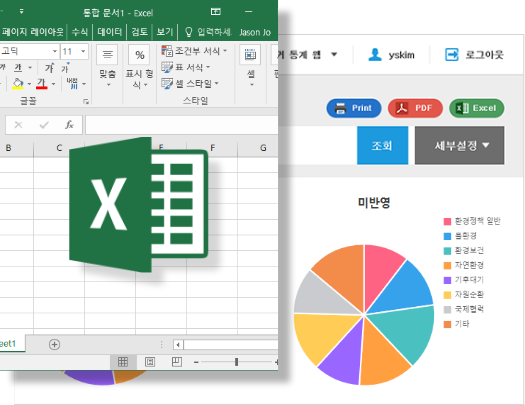The image size is (525, 405).
Task: Switch to Page Break Preview icon
Action: 176,361
